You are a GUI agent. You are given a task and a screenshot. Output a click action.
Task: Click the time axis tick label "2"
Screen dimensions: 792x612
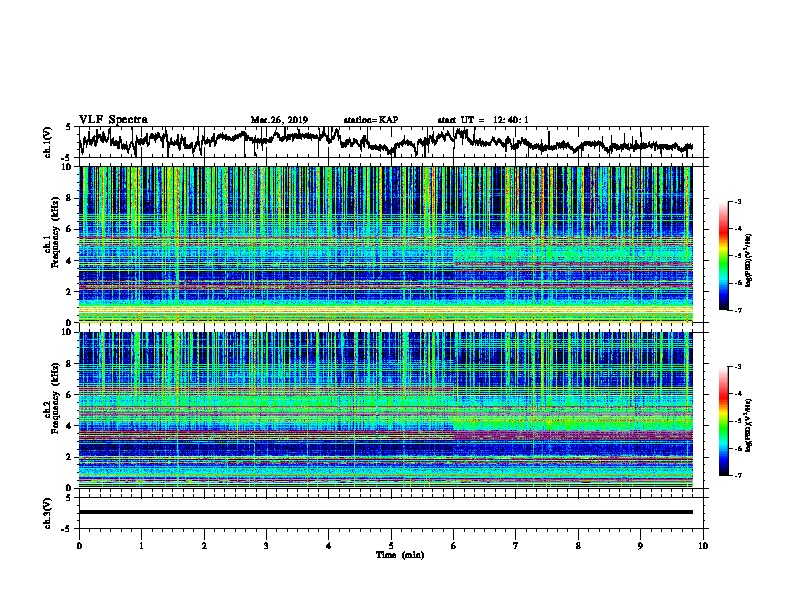pyautogui.click(x=204, y=546)
